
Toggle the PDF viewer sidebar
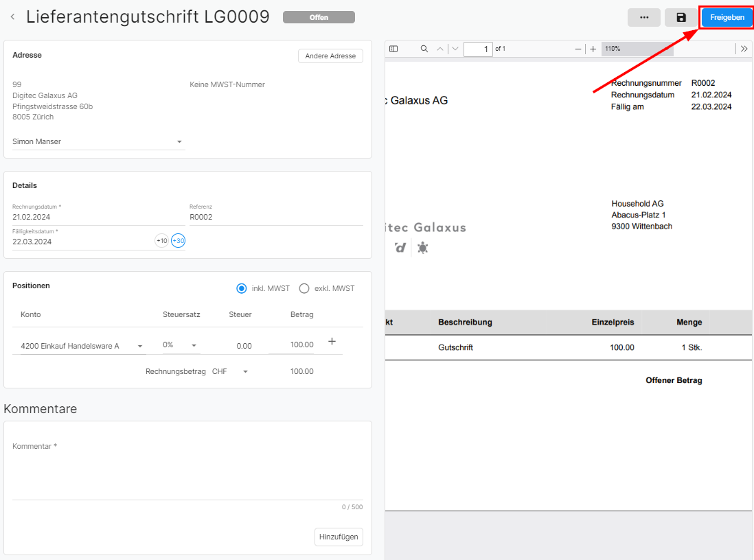point(393,49)
